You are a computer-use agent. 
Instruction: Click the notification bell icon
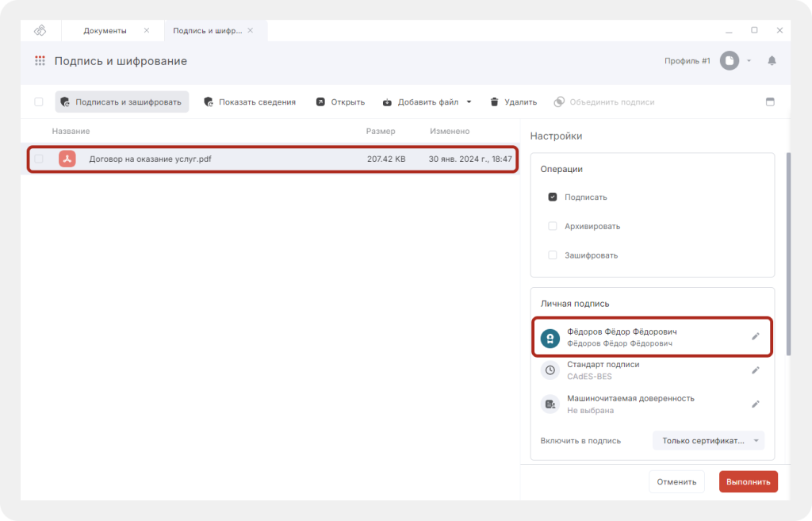pos(772,61)
